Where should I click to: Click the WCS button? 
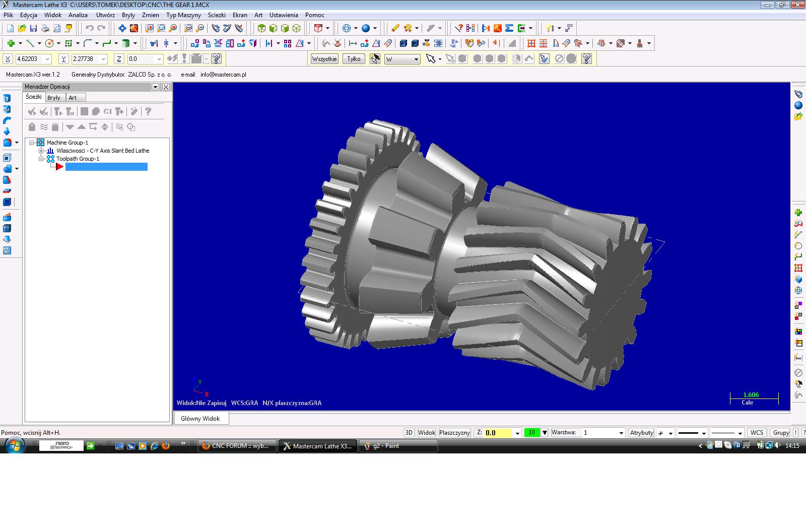click(x=757, y=433)
